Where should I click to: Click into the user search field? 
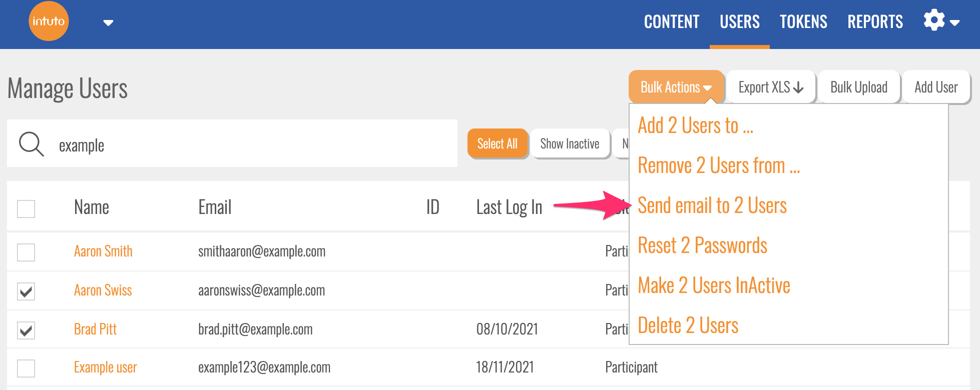[250, 145]
